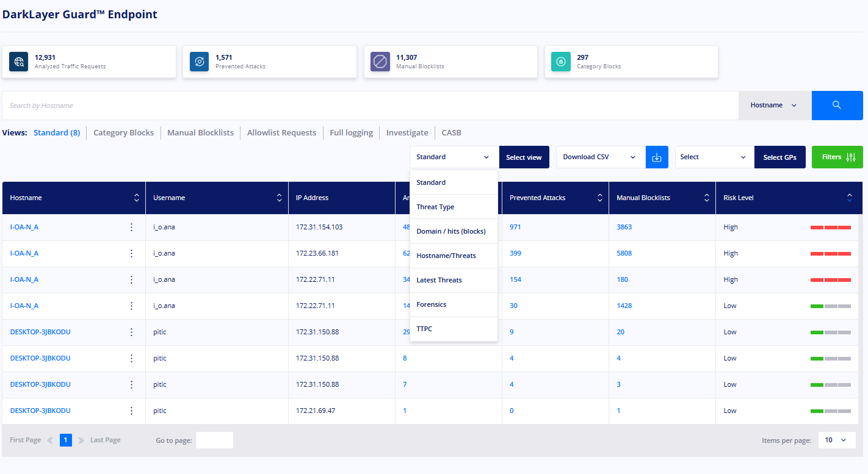
Task: Collapse the Standard view dropdown
Action: coord(454,157)
